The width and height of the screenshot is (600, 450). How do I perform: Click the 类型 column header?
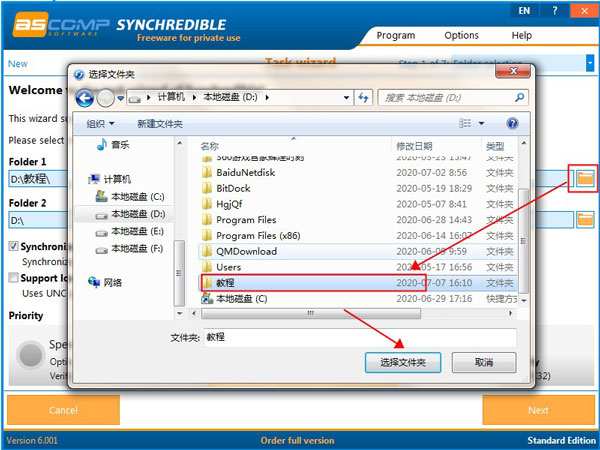[x=495, y=146]
